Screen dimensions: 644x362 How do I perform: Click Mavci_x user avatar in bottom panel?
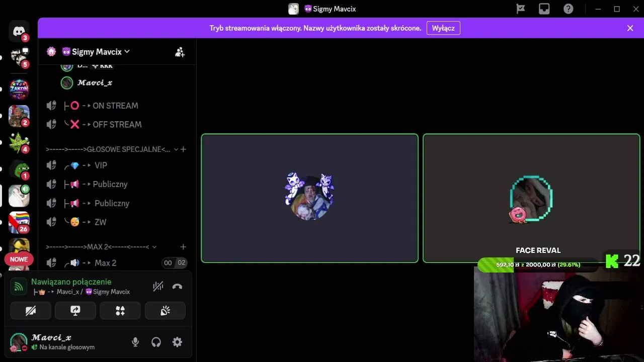tap(19, 342)
